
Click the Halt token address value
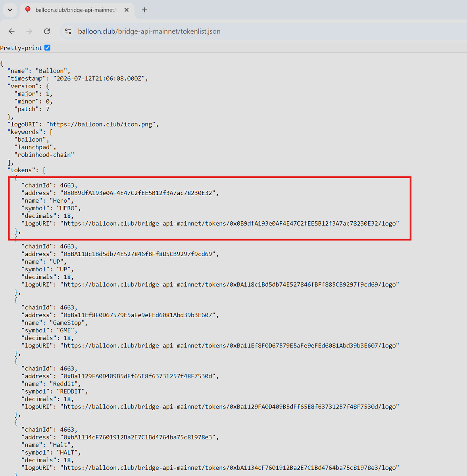[x=138, y=438]
